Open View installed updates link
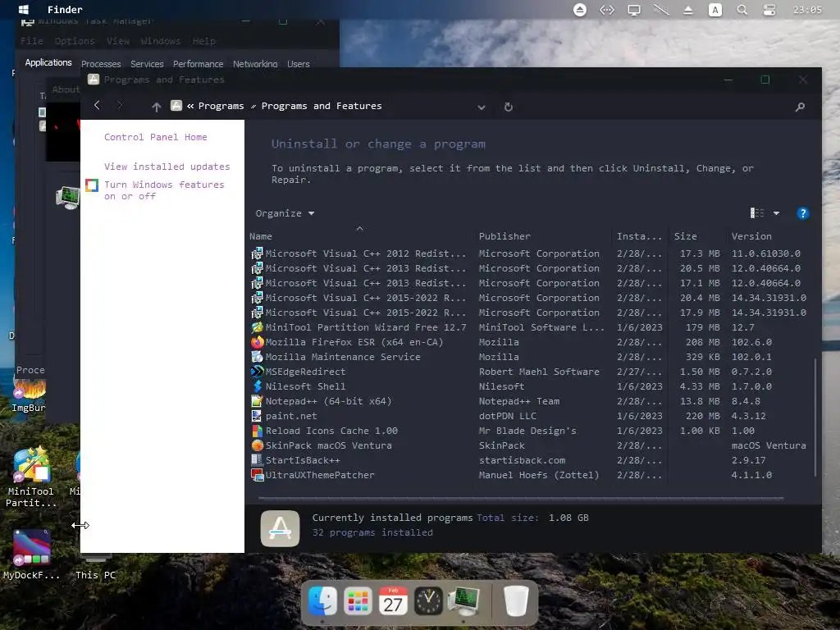 [x=167, y=167]
